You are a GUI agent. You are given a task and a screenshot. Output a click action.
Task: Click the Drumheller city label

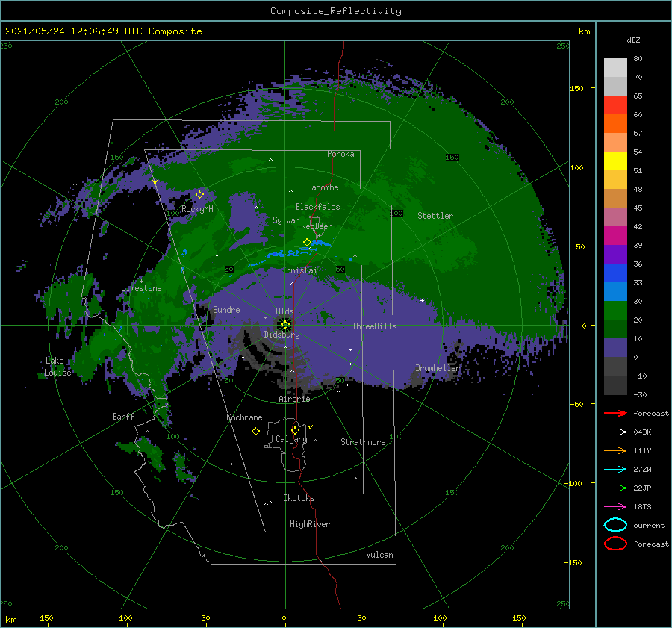point(438,368)
